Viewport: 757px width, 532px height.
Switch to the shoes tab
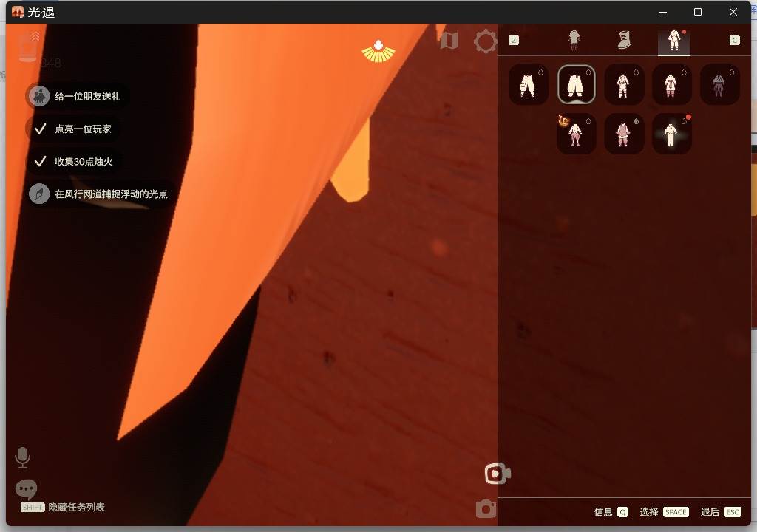pyautogui.click(x=624, y=40)
